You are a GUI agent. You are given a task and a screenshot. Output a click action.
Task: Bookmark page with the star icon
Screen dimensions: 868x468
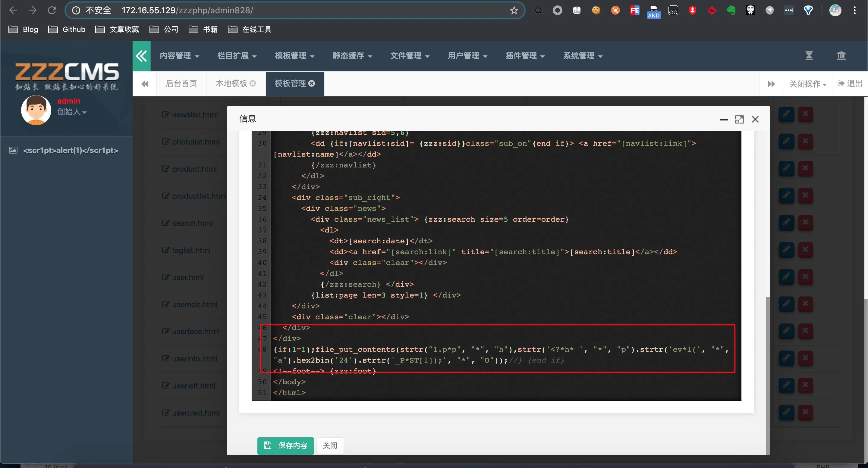coord(514,11)
